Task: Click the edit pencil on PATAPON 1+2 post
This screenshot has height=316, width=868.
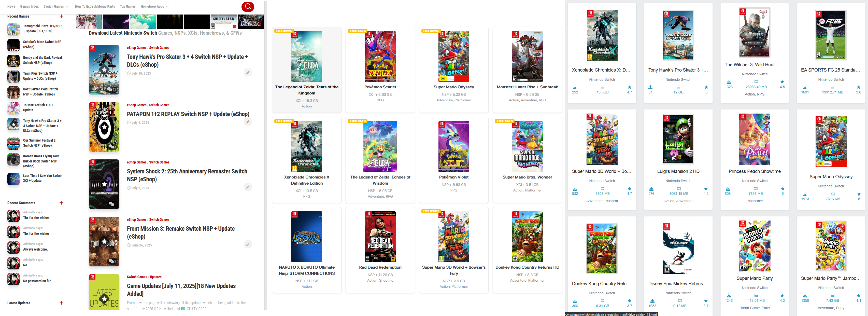Action: point(248,122)
